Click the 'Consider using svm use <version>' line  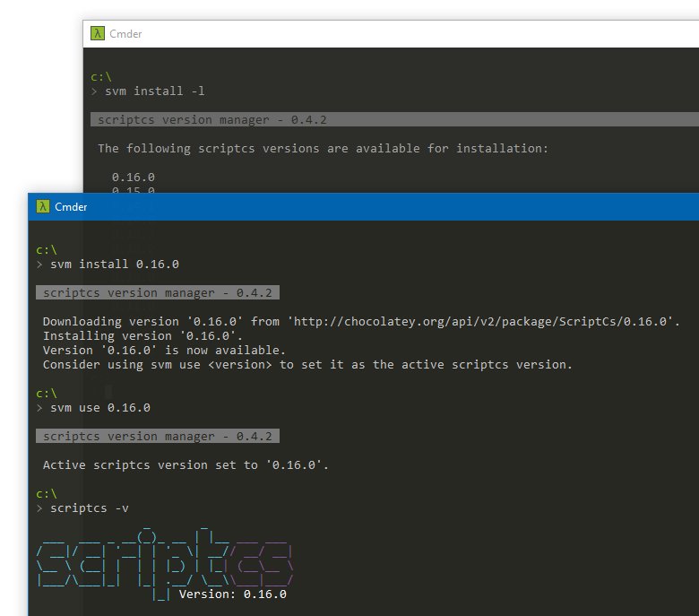click(307, 364)
